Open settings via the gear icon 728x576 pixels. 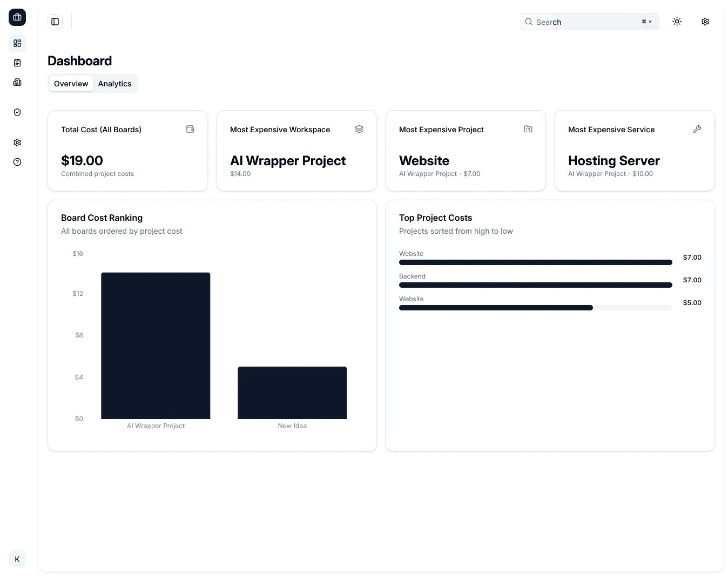[x=705, y=22]
